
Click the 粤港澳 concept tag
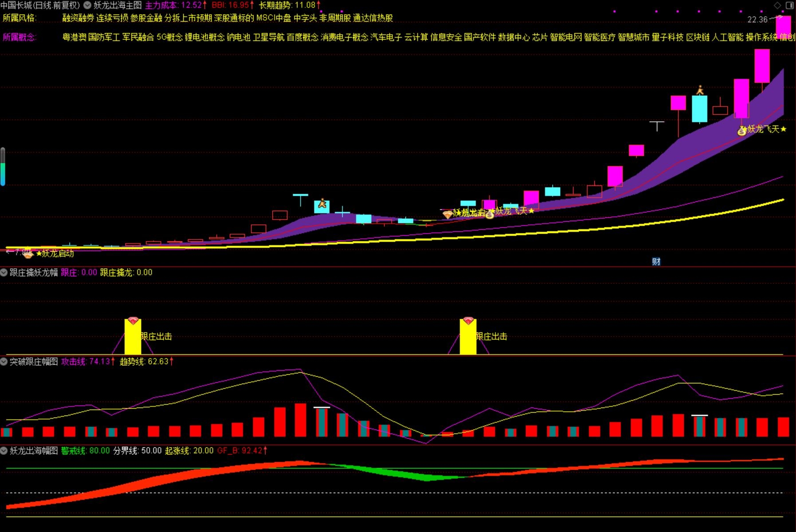click(x=74, y=37)
